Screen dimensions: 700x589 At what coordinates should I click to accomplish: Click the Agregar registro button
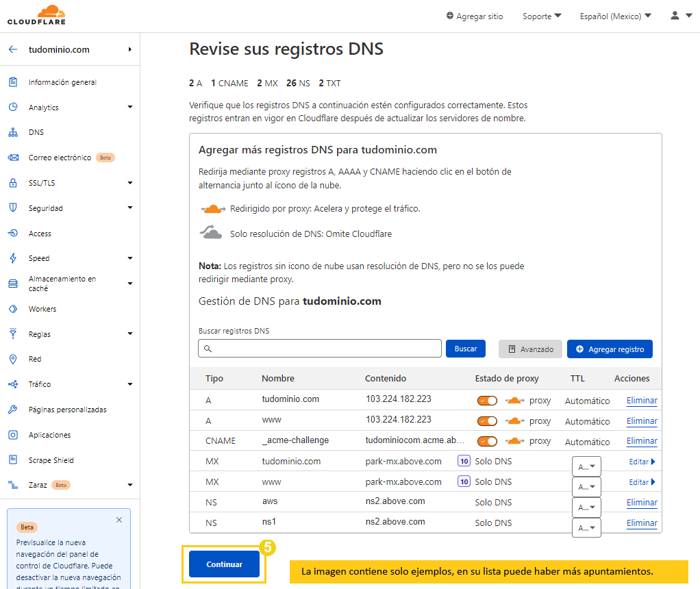(610, 349)
